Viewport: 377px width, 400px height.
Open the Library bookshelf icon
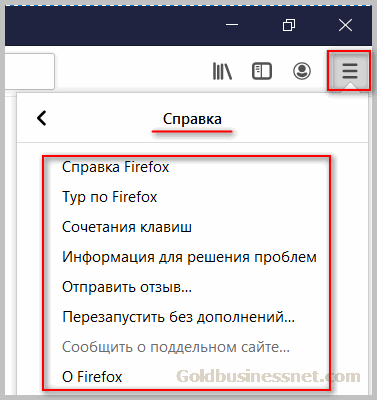pyautogui.click(x=222, y=71)
